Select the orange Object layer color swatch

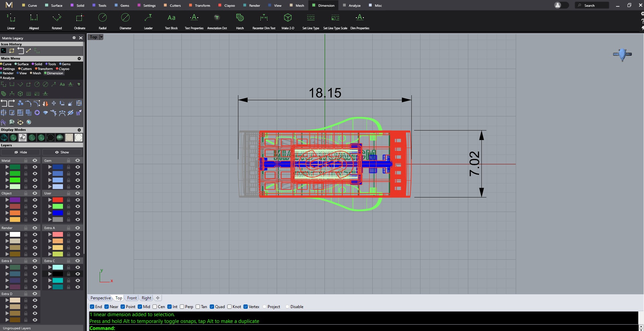point(15,213)
